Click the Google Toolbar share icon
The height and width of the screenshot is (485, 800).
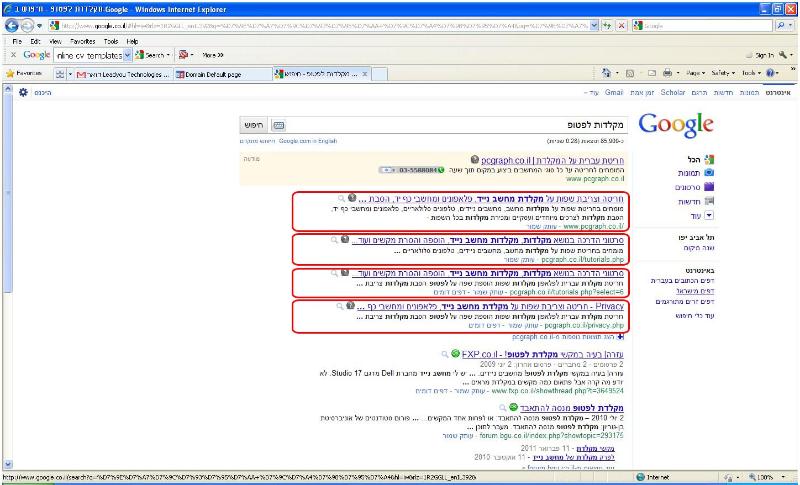tap(184, 55)
